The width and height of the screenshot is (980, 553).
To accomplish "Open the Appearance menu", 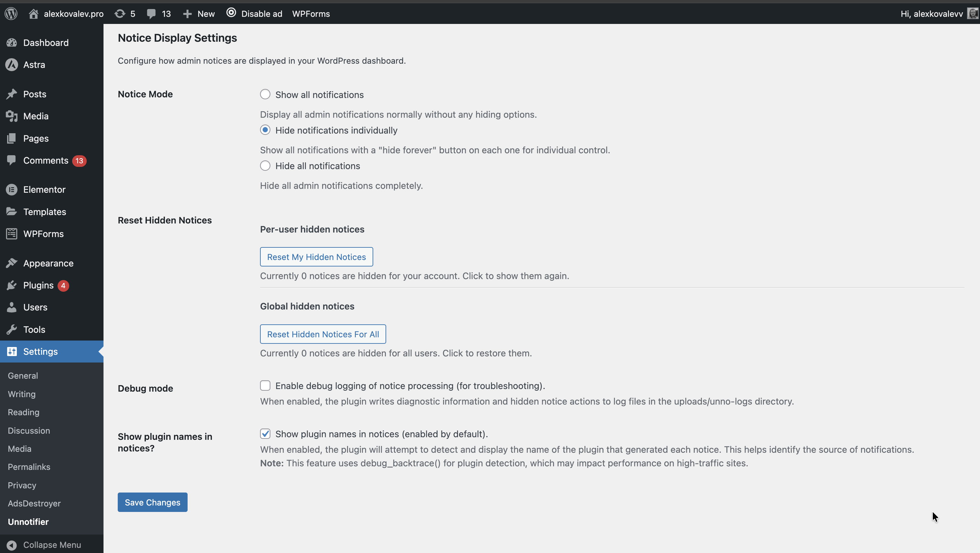I will point(48,263).
